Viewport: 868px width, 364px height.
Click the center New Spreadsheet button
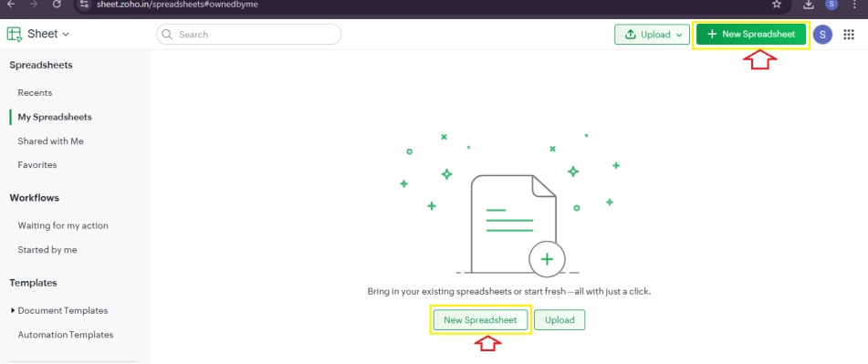pyautogui.click(x=480, y=319)
